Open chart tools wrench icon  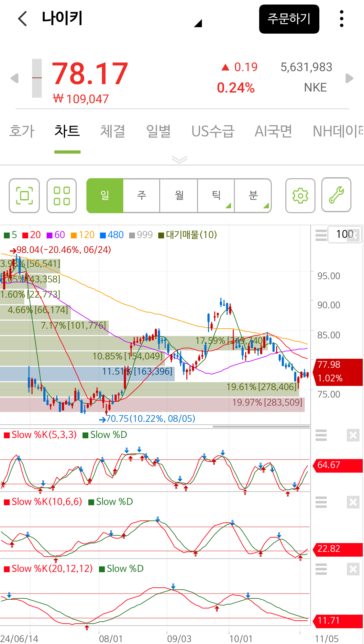(336, 195)
